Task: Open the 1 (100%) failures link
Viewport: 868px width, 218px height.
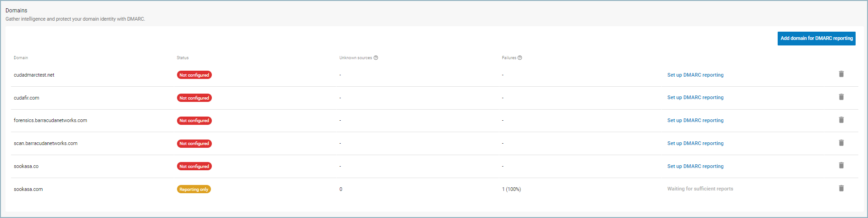Action: click(x=511, y=189)
